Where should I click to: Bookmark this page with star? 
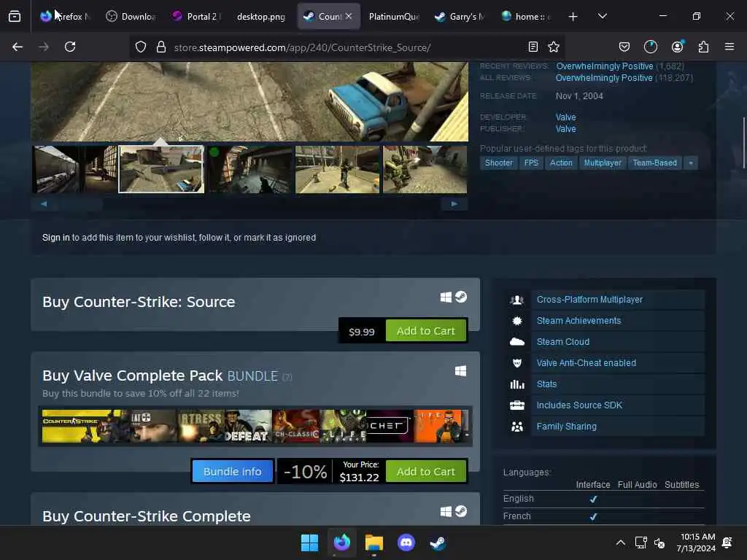[x=554, y=47]
